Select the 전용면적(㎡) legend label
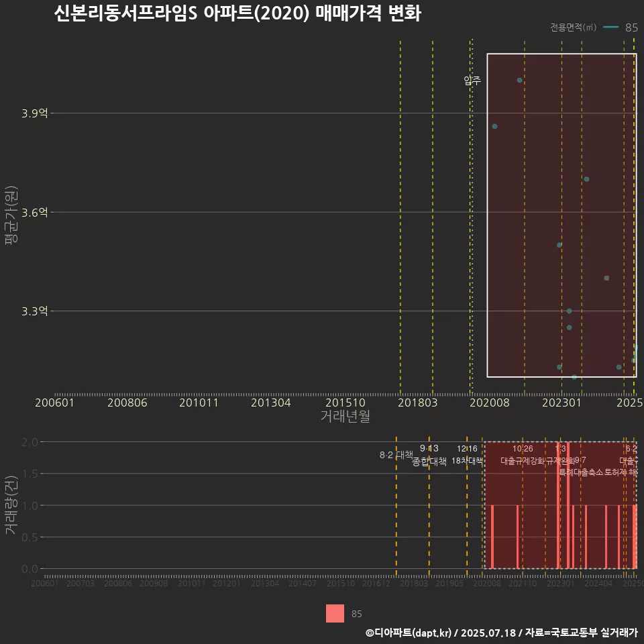The image size is (644, 644). coord(573,27)
